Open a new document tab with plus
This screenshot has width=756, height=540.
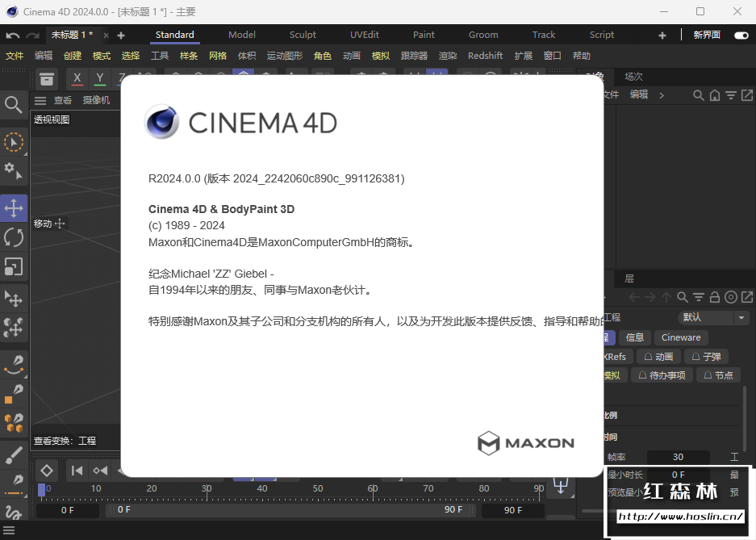[x=121, y=36]
